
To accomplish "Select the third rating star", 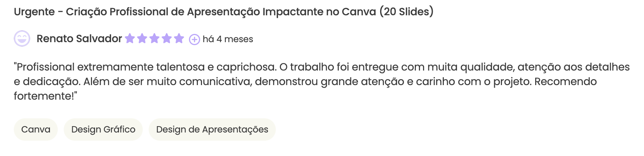I will [x=154, y=38].
